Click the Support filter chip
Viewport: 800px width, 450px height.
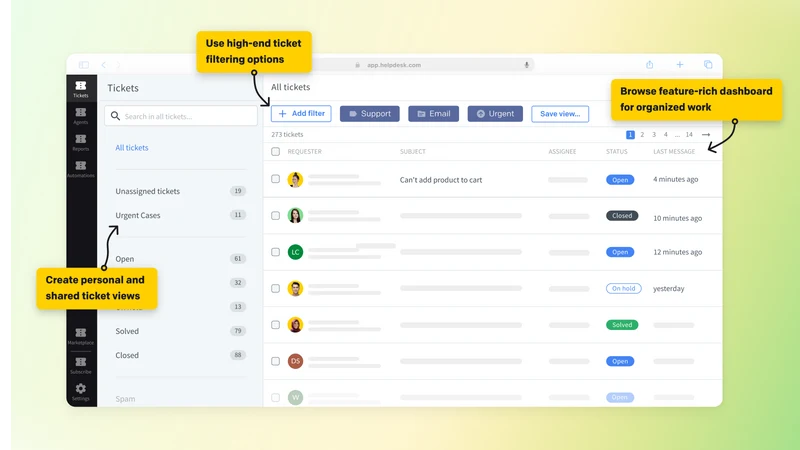(x=370, y=114)
